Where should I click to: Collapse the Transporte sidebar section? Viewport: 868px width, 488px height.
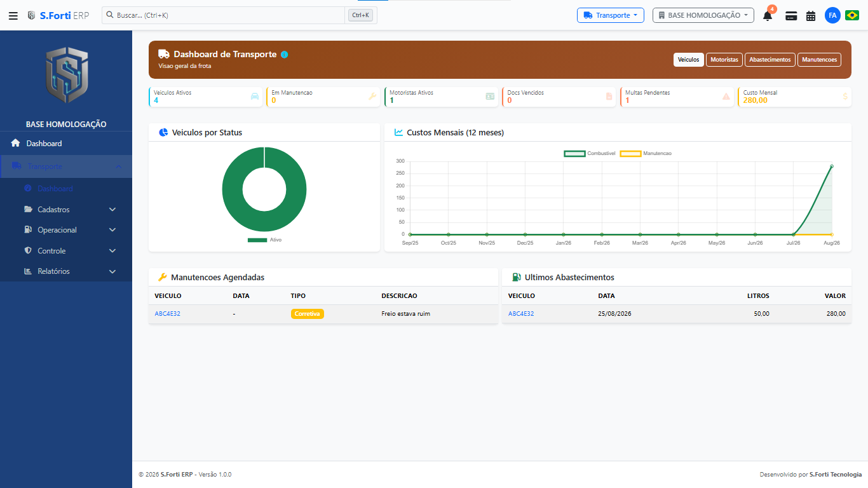click(x=66, y=166)
